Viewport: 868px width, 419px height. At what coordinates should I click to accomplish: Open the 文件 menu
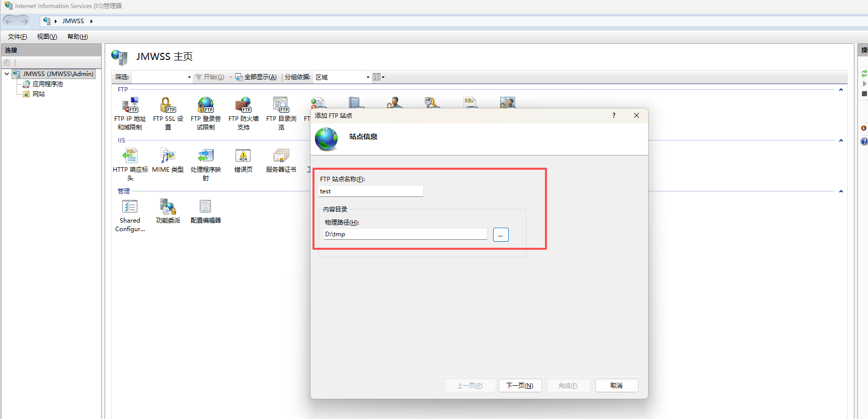click(17, 37)
